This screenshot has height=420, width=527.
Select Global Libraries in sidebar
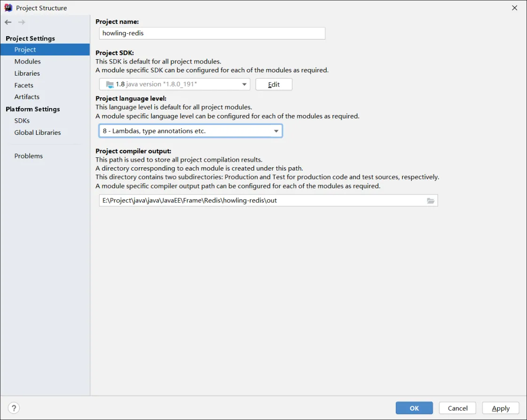pyautogui.click(x=38, y=132)
